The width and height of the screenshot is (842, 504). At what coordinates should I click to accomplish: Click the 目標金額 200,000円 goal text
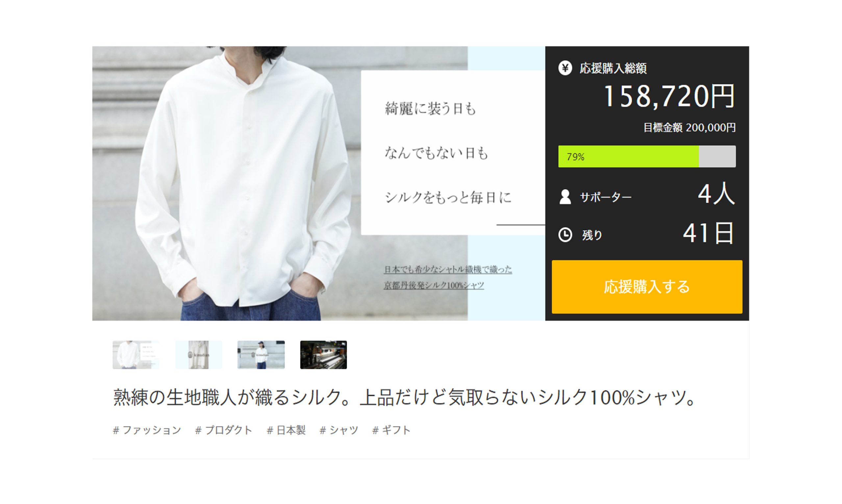689,128
